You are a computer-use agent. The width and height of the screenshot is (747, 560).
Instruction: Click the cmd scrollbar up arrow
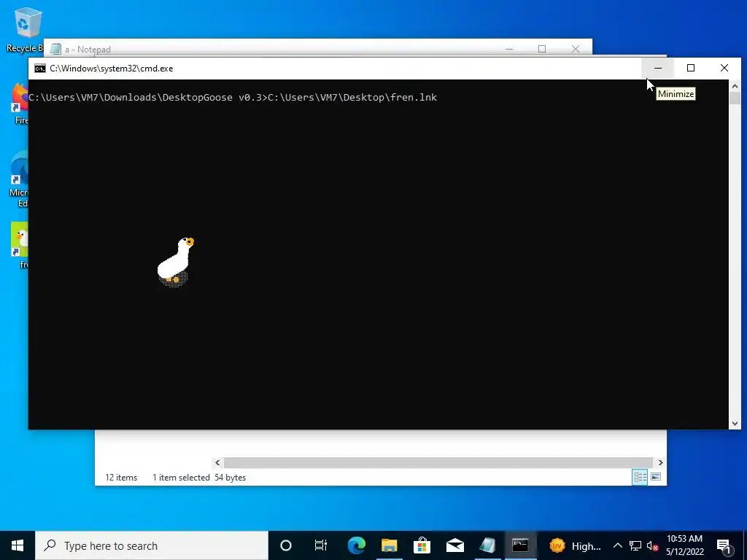pyautogui.click(x=735, y=86)
